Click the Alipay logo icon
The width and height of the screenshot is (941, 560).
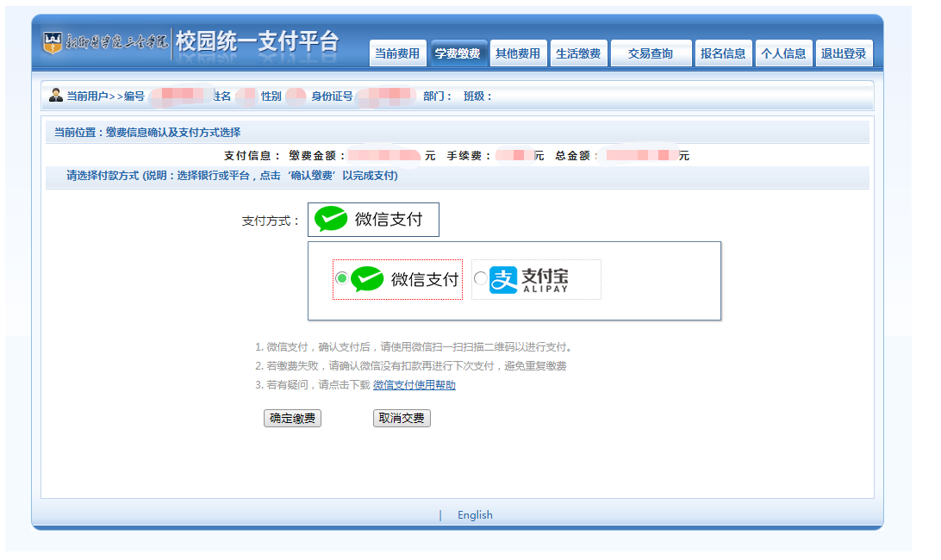503,279
